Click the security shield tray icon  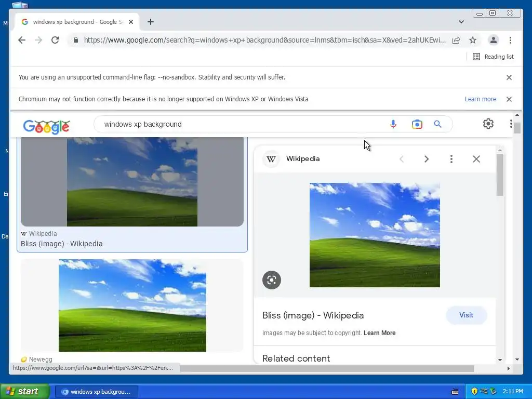click(x=474, y=391)
